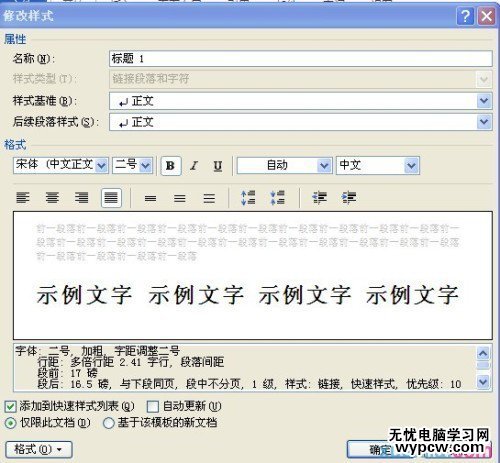The height and width of the screenshot is (463, 500).
Task: Set 1.5 line spacing icon
Action: point(180,198)
